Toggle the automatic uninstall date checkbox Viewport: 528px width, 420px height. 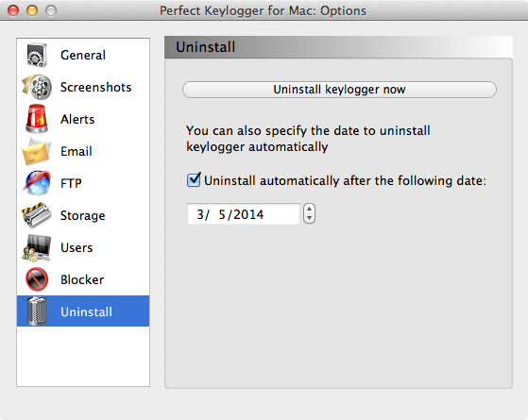pyautogui.click(x=194, y=180)
